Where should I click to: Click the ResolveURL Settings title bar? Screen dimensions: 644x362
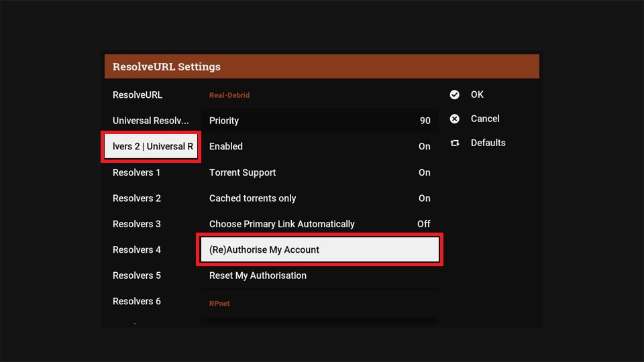point(322,66)
